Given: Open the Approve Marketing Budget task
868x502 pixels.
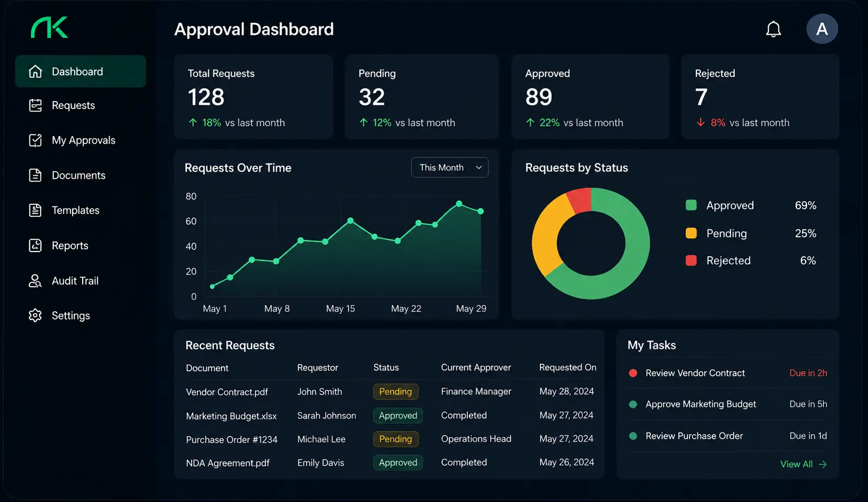Looking at the screenshot, I should click(728, 404).
